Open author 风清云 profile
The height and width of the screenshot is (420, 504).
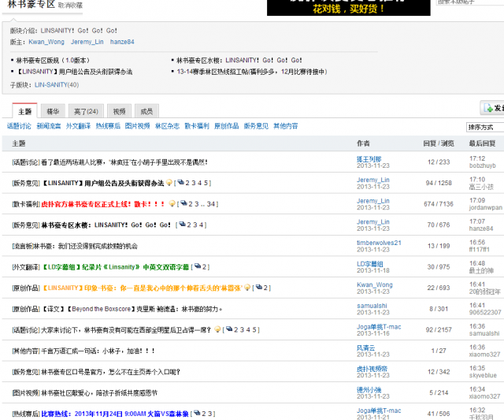pyautogui.click(x=365, y=348)
